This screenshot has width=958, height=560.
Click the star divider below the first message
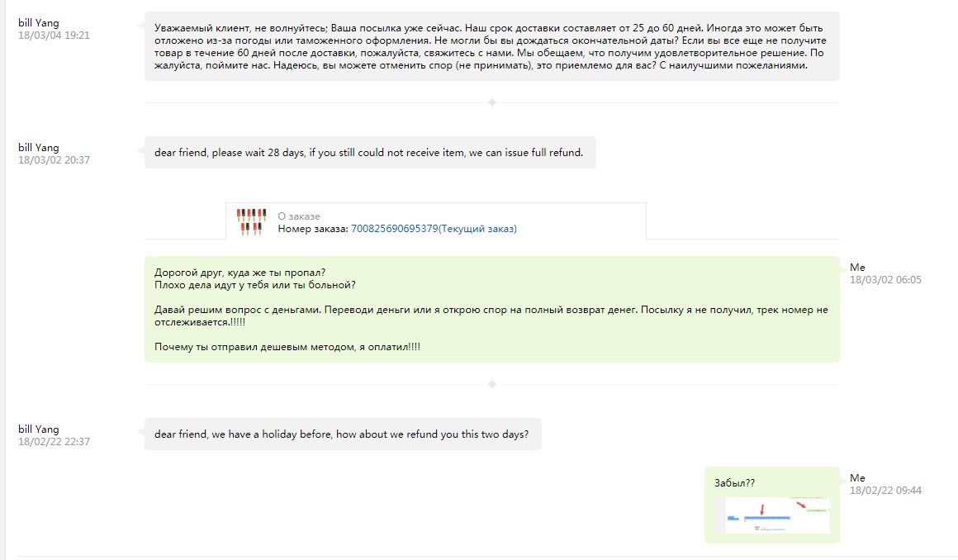pos(492,102)
